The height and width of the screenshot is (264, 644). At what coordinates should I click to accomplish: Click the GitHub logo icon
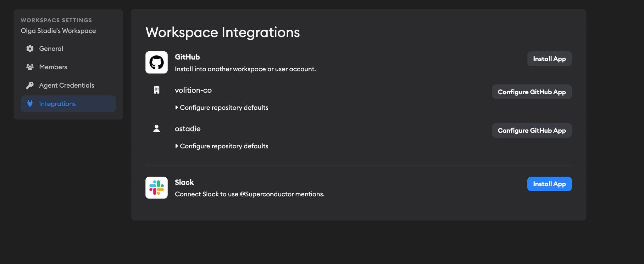tap(156, 62)
